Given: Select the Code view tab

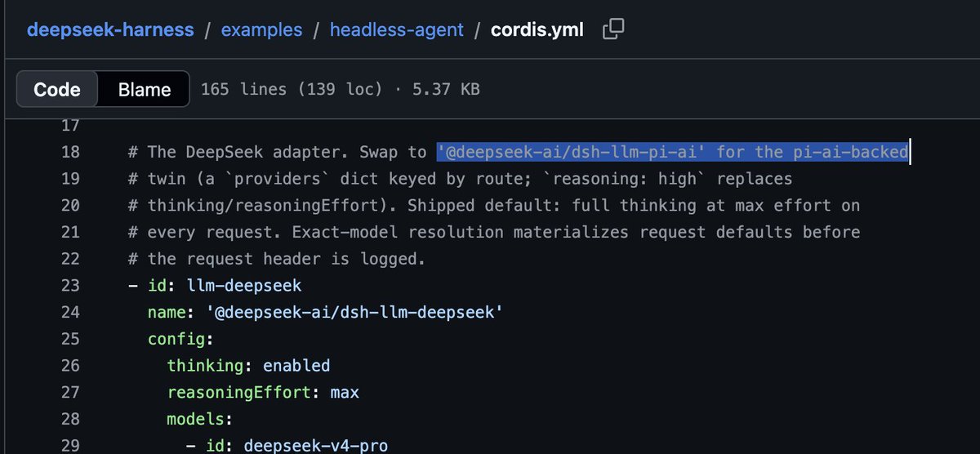Looking at the screenshot, I should [57, 89].
